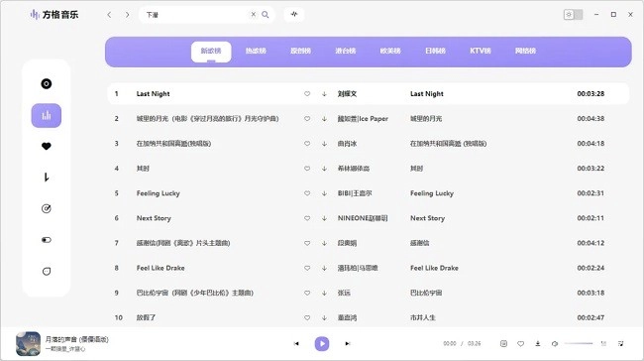Switch to the 原创榜 tab
The image size is (644, 361).
click(x=300, y=51)
